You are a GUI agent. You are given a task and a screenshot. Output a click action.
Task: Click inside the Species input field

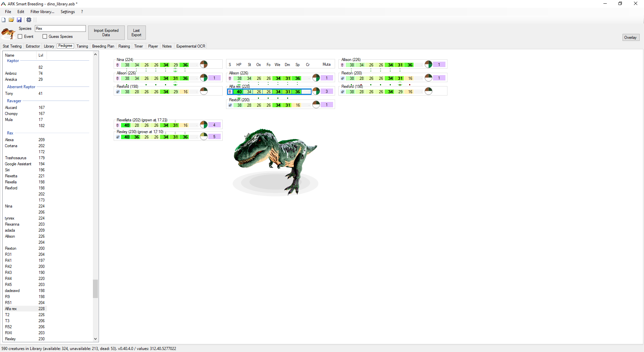click(x=60, y=28)
